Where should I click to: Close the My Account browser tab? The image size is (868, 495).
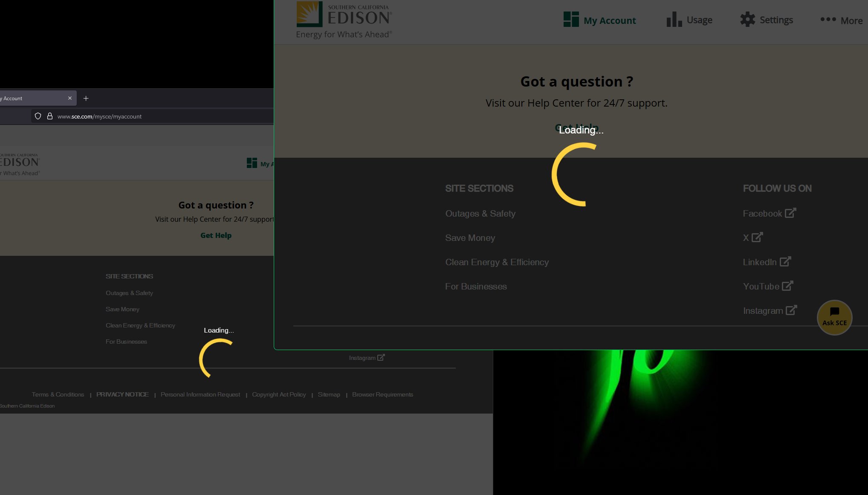(70, 98)
